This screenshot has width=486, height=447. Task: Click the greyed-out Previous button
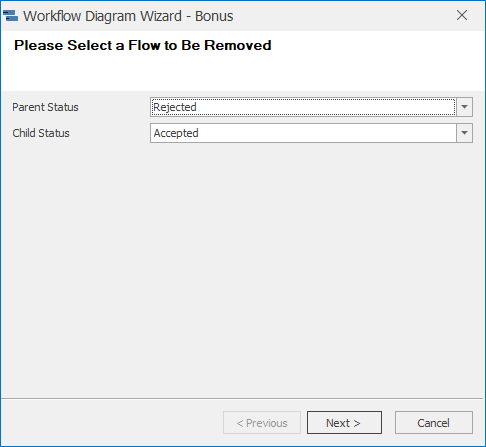pos(262,423)
